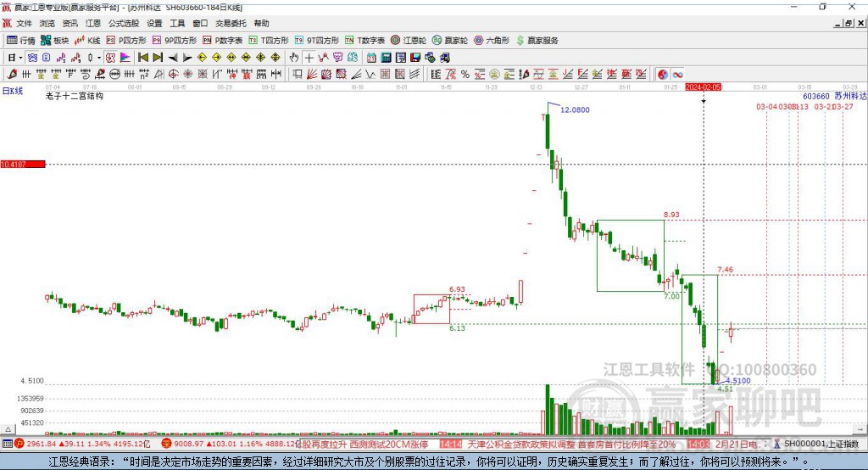Open the 9T四方形 tool
Viewport: 868px width, 470px height.
coord(317,41)
